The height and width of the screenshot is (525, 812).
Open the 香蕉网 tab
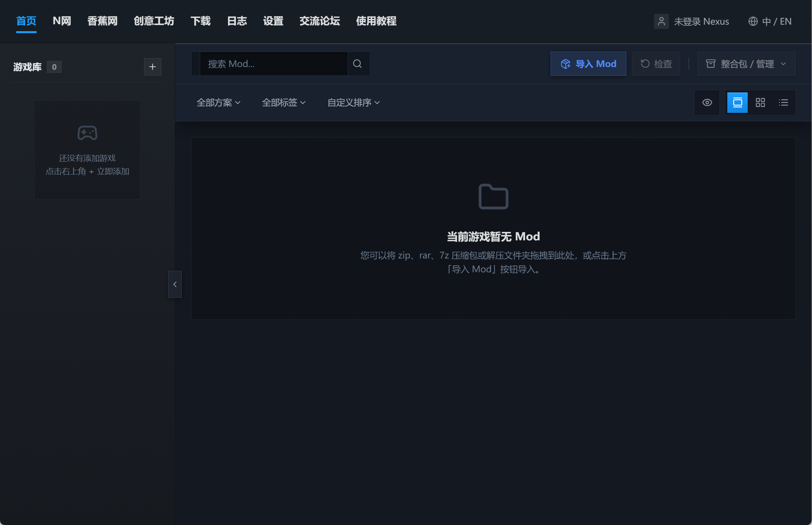(102, 21)
